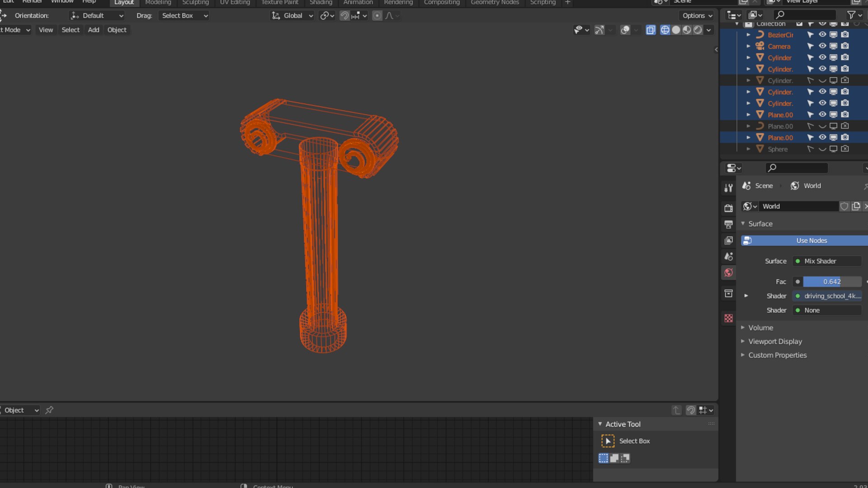
Task: Open the Tool properties tab
Action: pos(728,188)
